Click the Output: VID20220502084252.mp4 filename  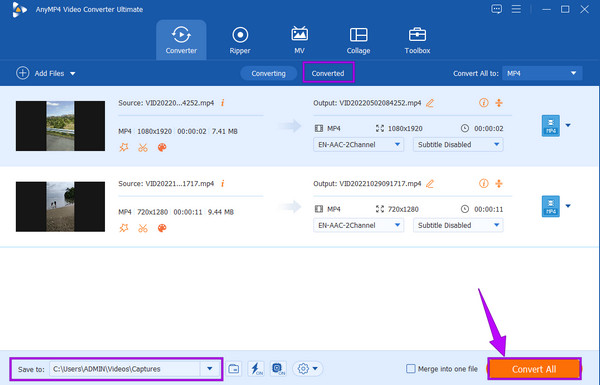click(367, 103)
